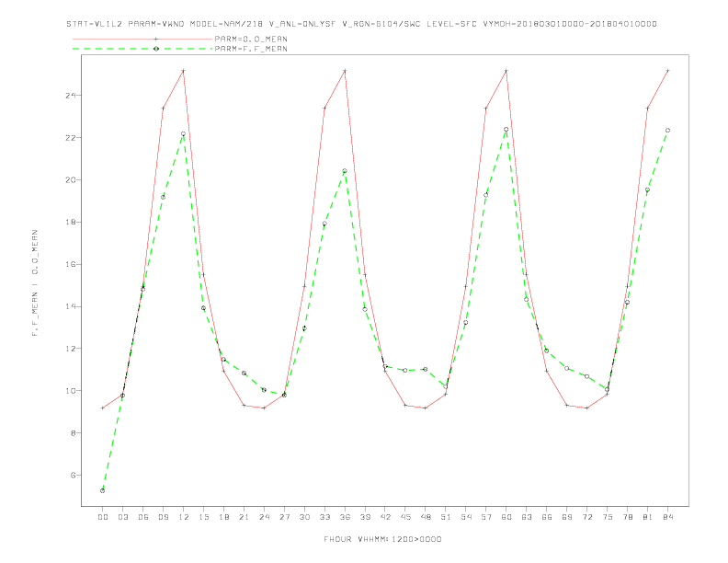Select the red solid line legend sample
Image resolution: width=728 pixels, height=563 pixels.
(142, 39)
